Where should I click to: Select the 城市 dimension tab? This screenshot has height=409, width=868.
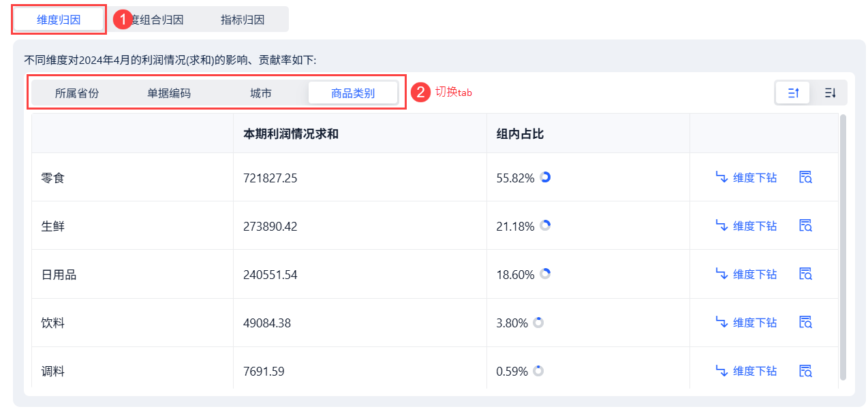[261, 93]
